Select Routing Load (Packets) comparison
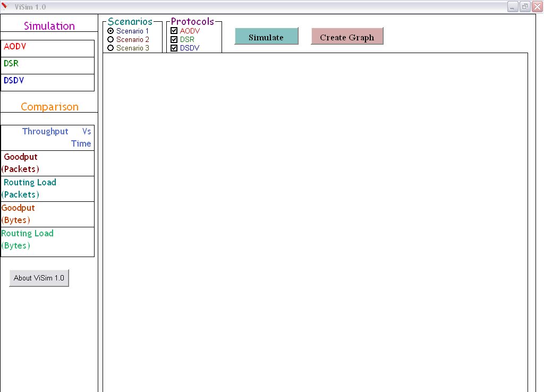 47,189
